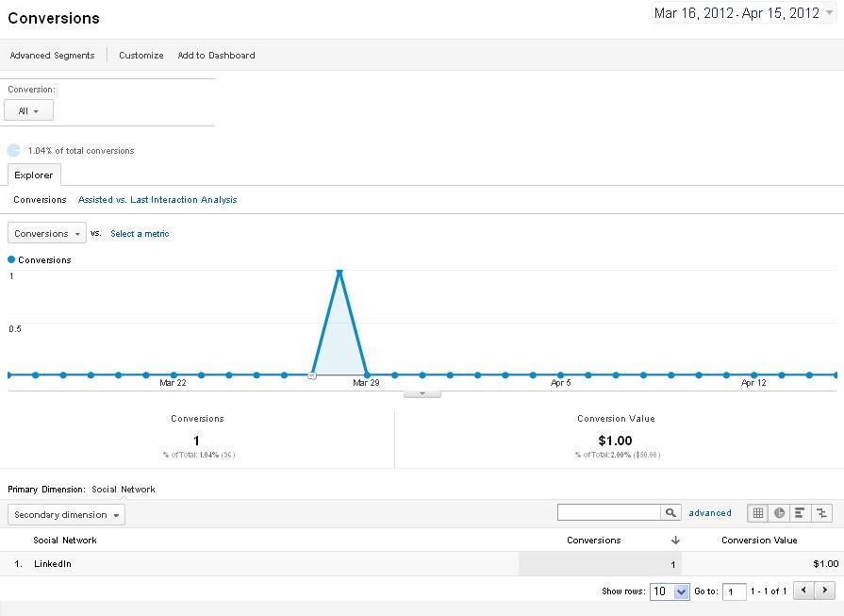The height and width of the screenshot is (616, 844).
Task: Click the Conversions column header
Action: click(x=594, y=541)
